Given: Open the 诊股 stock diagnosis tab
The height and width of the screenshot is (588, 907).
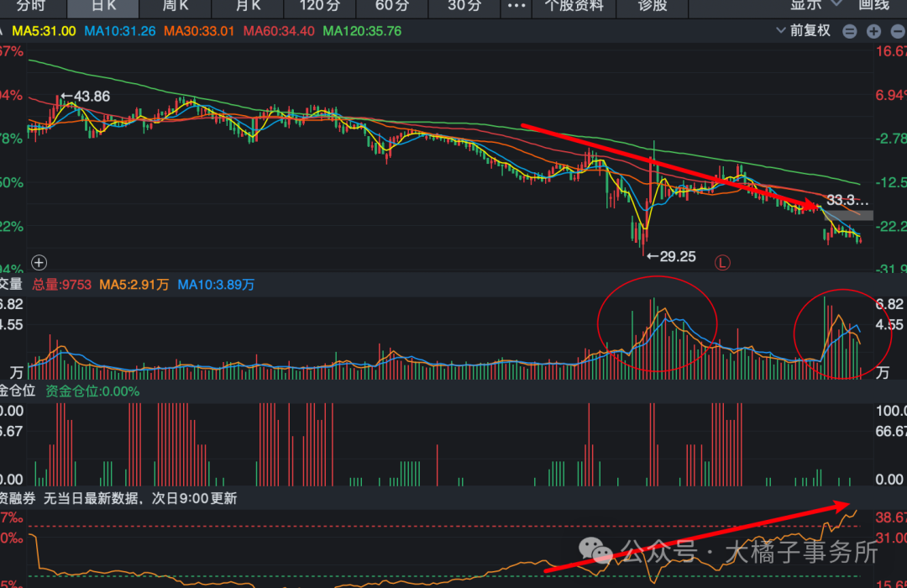Looking at the screenshot, I should [x=653, y=7].
